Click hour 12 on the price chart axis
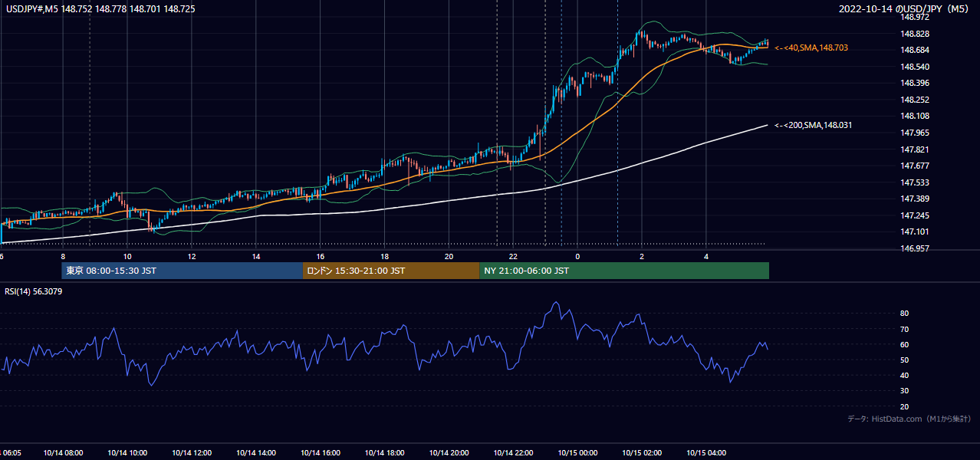980x460 pixels. click(x=192, y=257)
